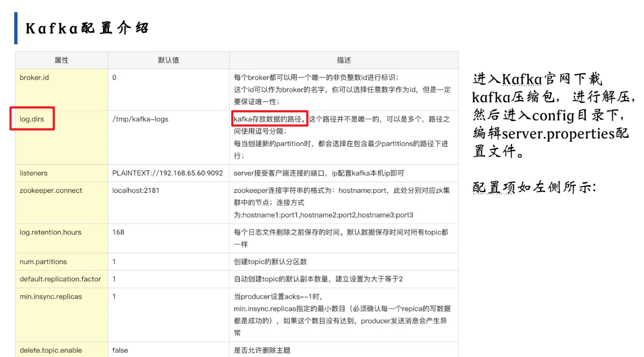
Task: Click the default value "false"
Action: pos(120,350)
